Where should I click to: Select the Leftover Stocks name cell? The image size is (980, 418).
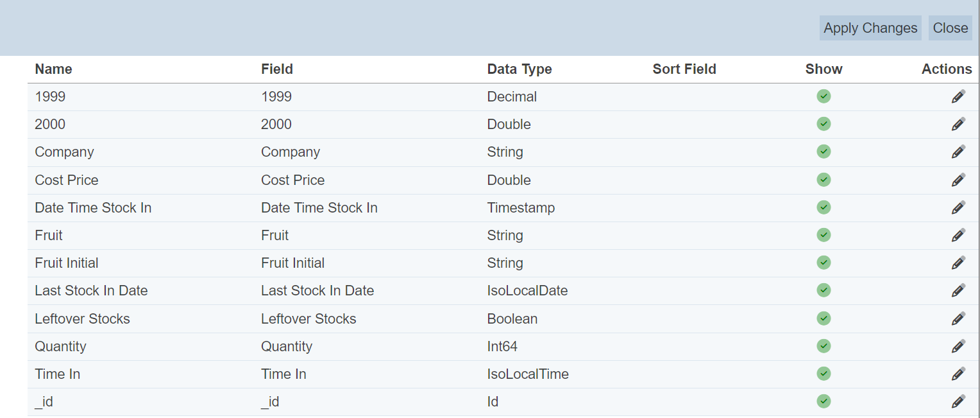(82, 319)
